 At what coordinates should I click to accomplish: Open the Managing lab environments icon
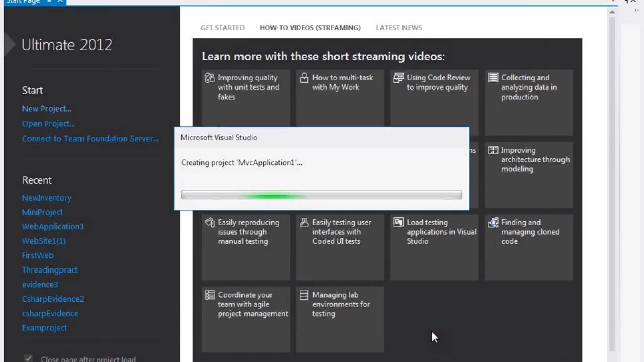tap(304, 295)
